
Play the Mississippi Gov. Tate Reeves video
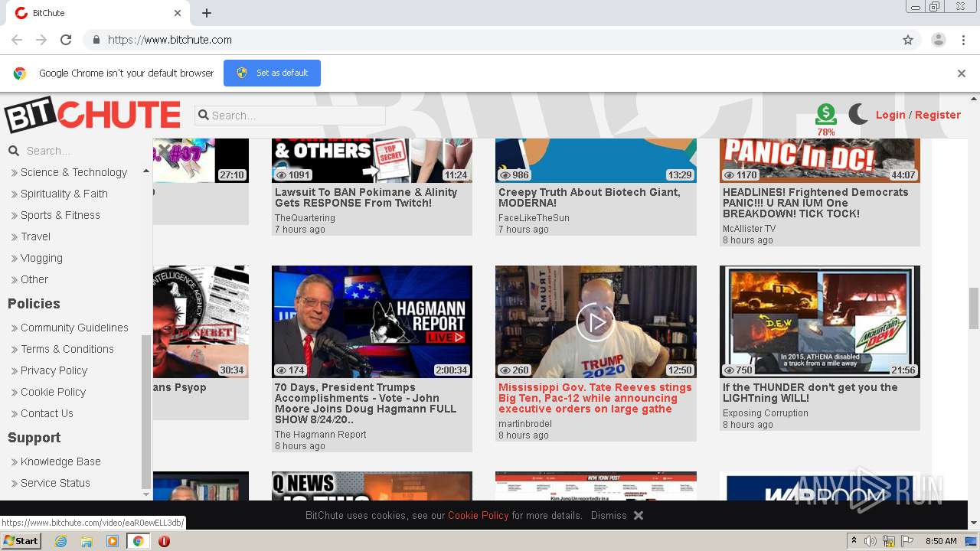click(x=596, y=322)
